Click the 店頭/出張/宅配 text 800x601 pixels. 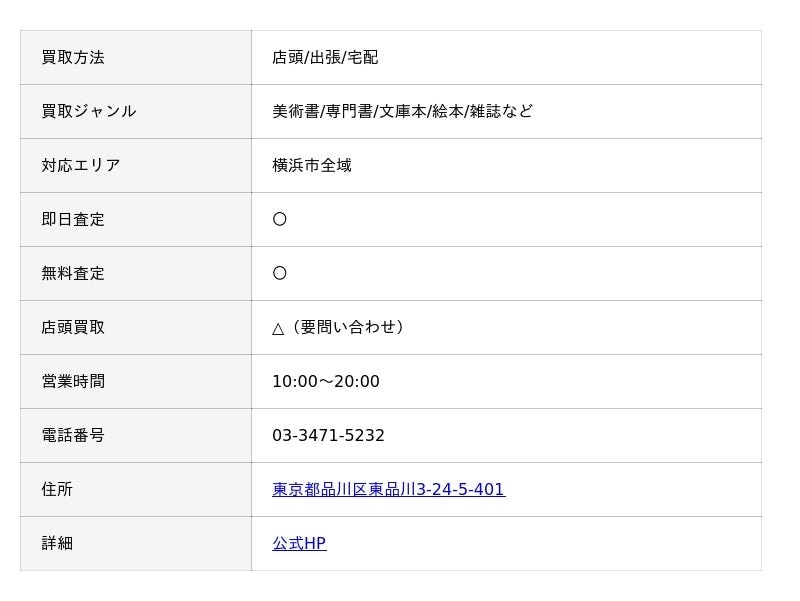pyautogui.click(x=325, y=57)
